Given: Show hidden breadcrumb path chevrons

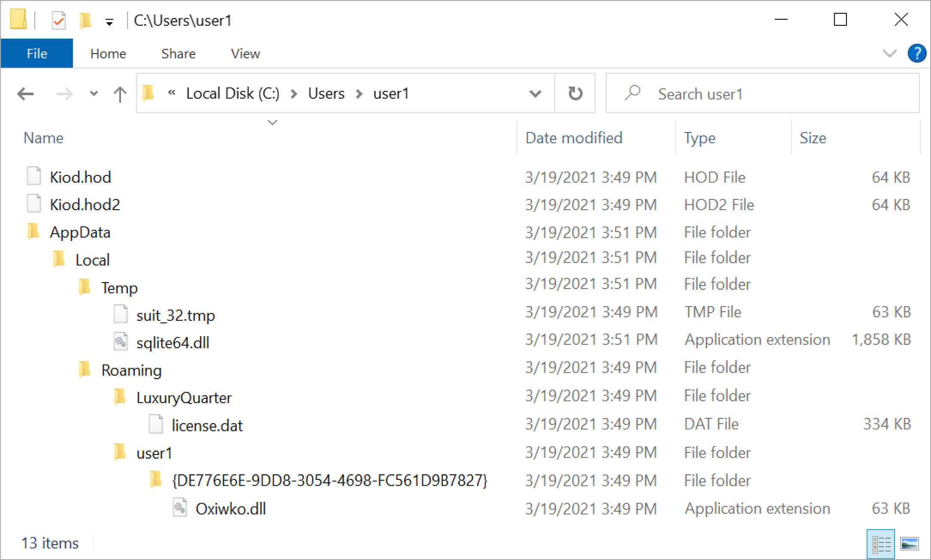Looking at the screenshot, I should [172, 92].
